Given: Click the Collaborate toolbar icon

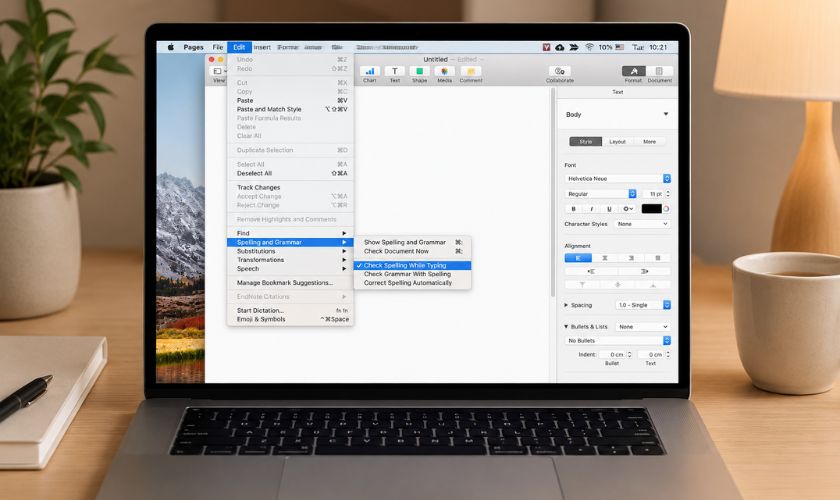Looking at the screenshot, I should tap(560, 71).
